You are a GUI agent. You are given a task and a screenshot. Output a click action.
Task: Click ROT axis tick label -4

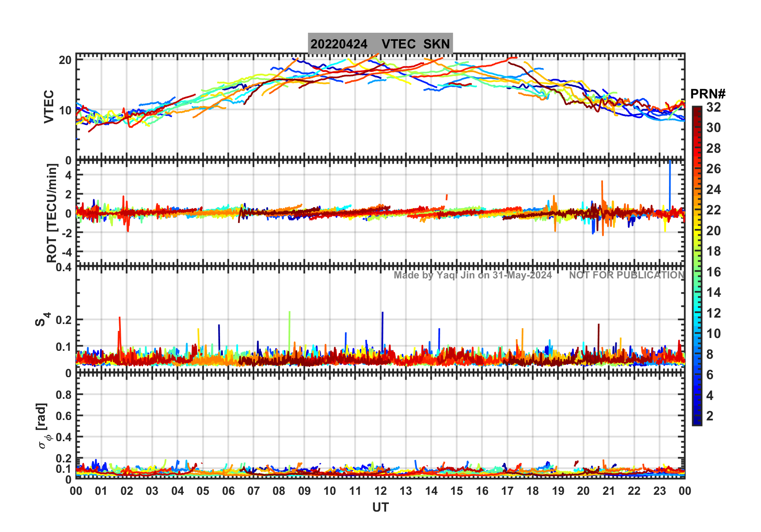(67, 252)
